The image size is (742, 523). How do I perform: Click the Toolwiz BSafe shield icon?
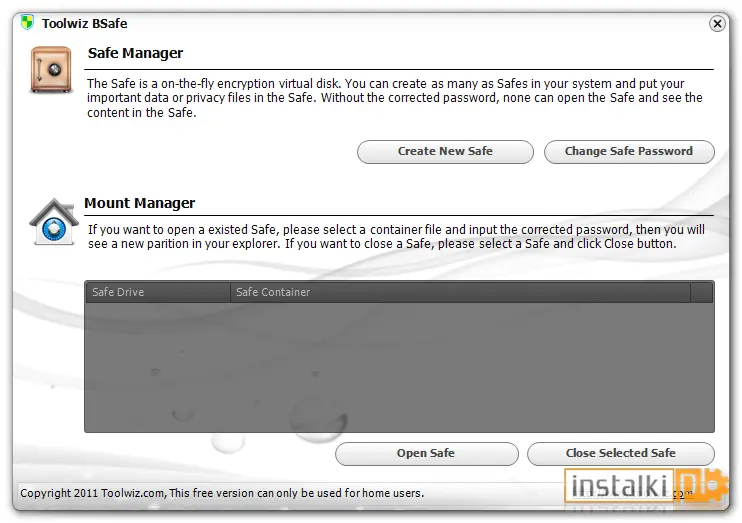(27, 22)
